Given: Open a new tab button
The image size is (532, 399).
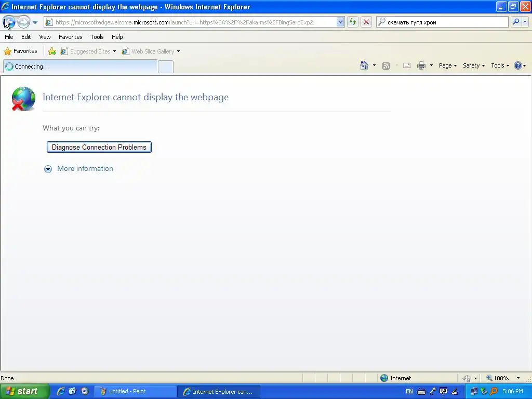Looking at the screenshot, I should point(166,67).
